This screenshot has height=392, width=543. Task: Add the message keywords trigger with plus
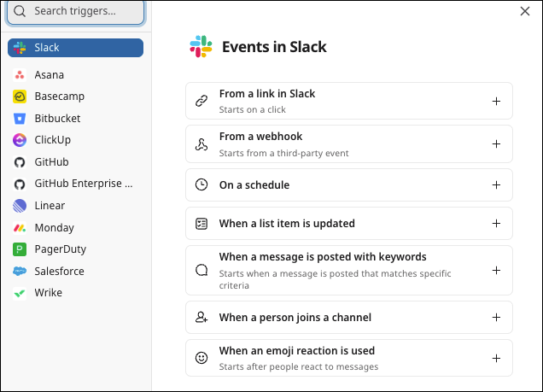(x=496, y=270)
